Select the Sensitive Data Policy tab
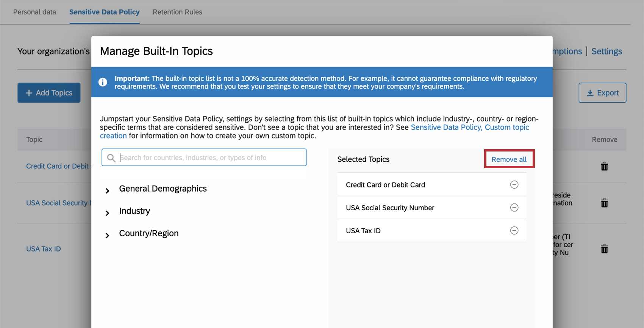 (x=105, y=12)
